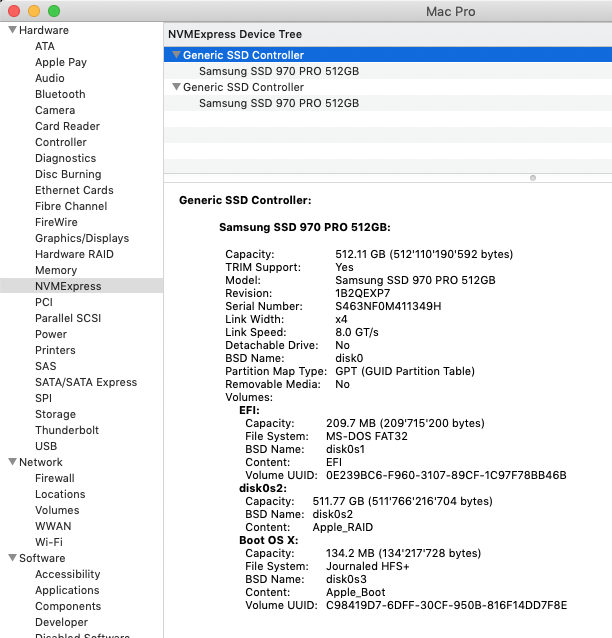Image resolution: width=612 pixels, height=638 pixels.
Task: Show Memory information
Action: [56, 270]
